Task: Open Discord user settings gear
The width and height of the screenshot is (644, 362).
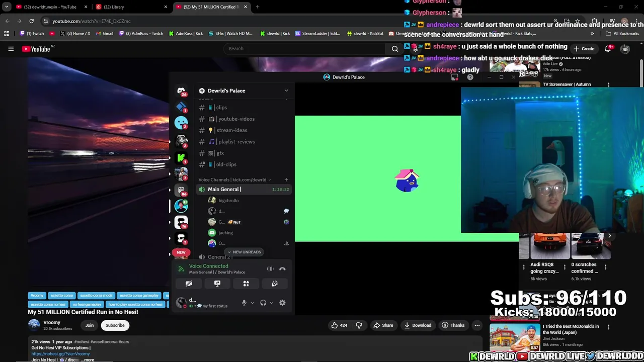Action: tap(282, 303)
